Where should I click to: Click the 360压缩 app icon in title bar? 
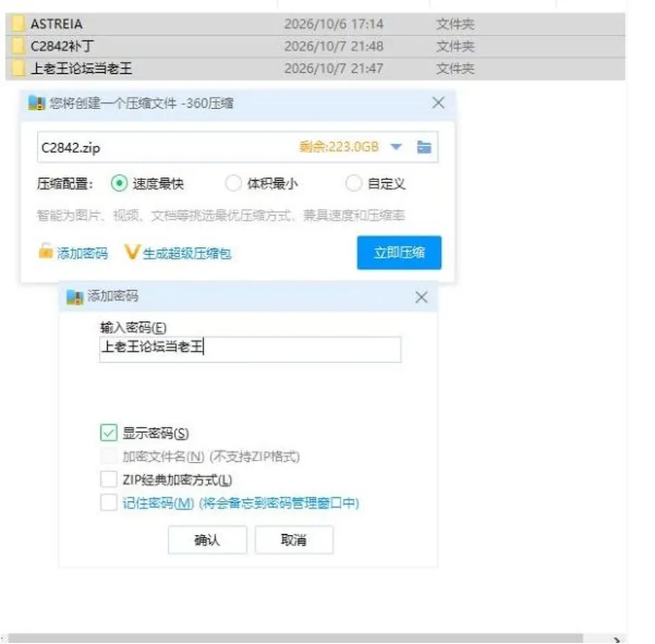(36, 103)
